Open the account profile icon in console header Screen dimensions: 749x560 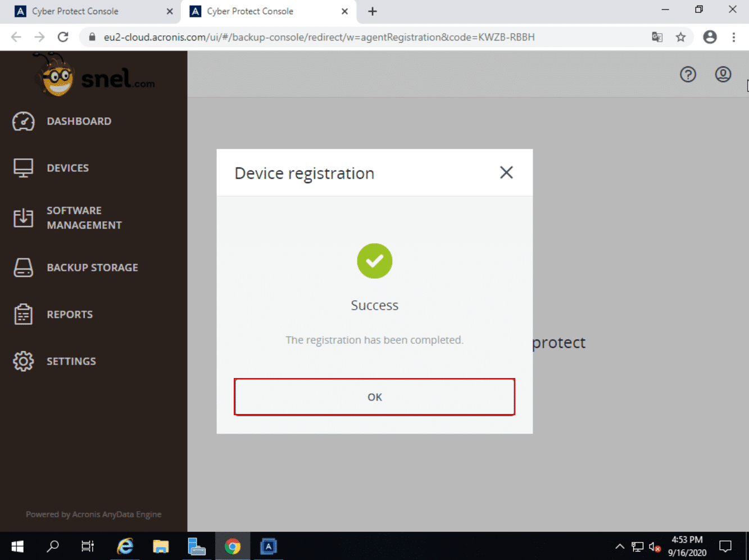pos(723,74)
